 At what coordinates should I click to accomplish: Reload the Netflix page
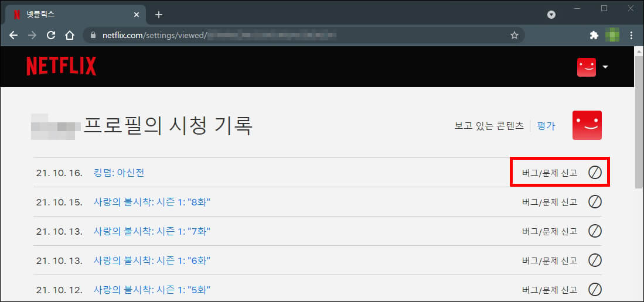pos(51,35)
